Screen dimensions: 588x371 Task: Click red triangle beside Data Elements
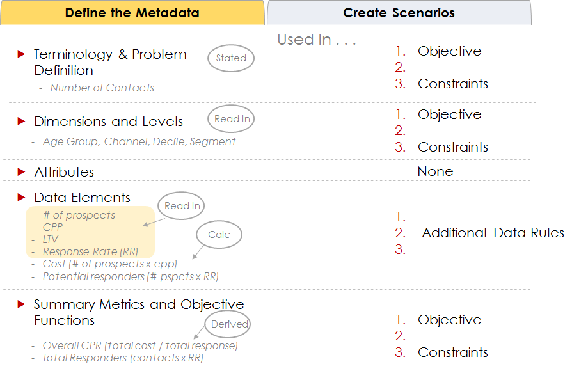tap(21, 198)
